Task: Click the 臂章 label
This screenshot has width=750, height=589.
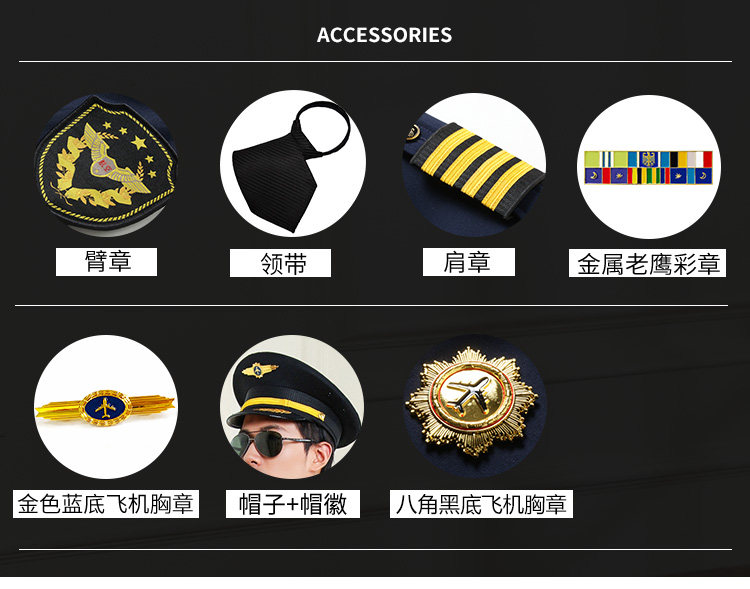Action: click(106, 262)
